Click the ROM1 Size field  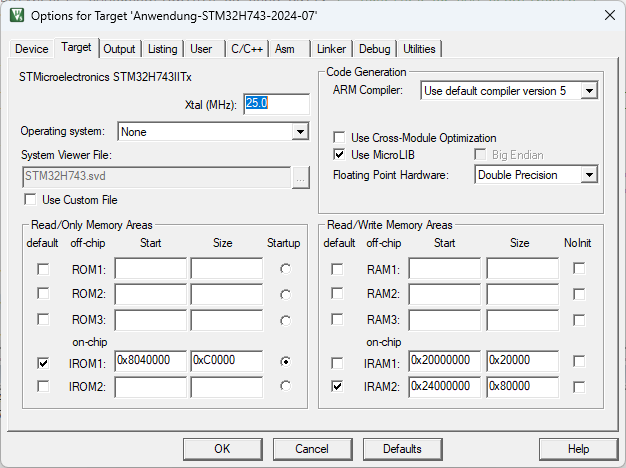coord(227,268)
